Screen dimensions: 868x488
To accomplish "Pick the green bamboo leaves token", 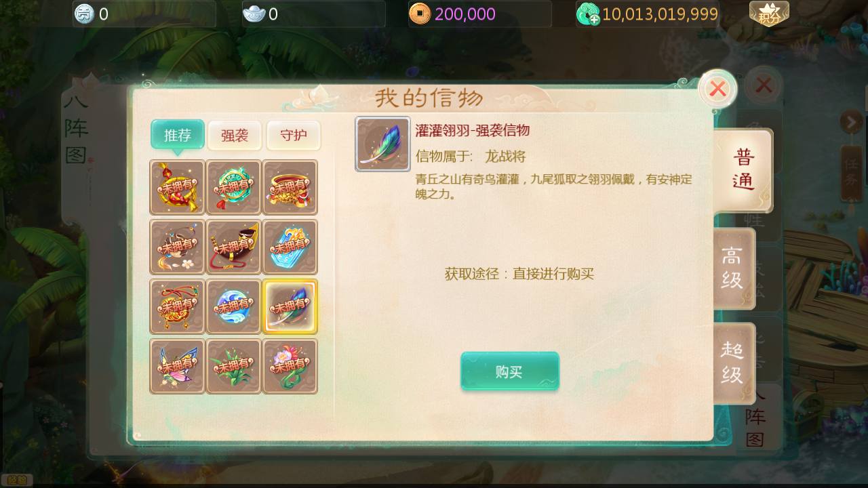I will 233,366.
